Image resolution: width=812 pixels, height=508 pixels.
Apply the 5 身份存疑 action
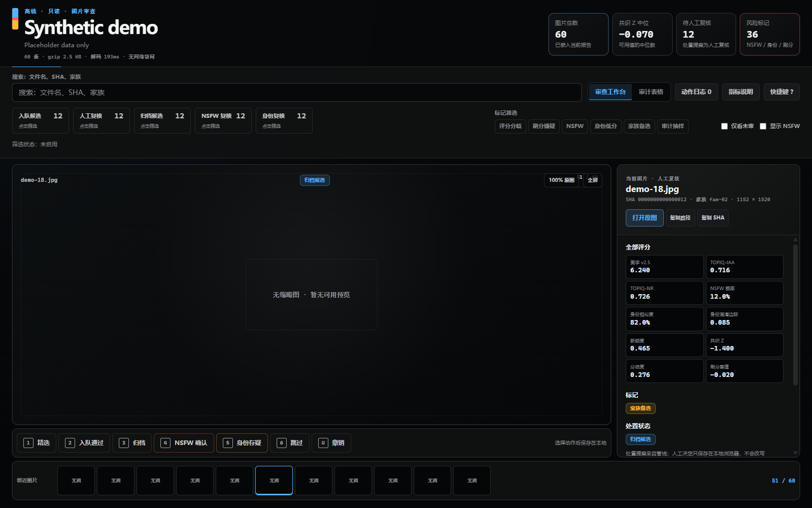[x=242, y=443]
